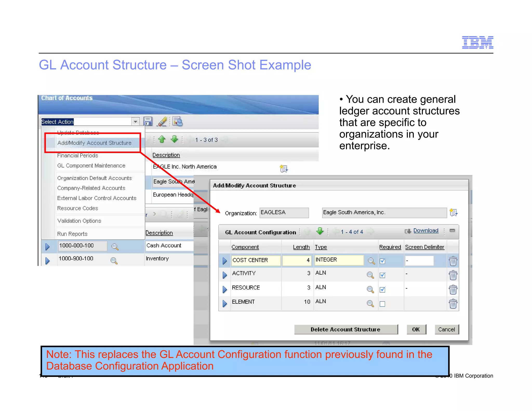The image size is (532, 411).
Task: Click the green down arrow in organizations list
Action: pos(174,139)
